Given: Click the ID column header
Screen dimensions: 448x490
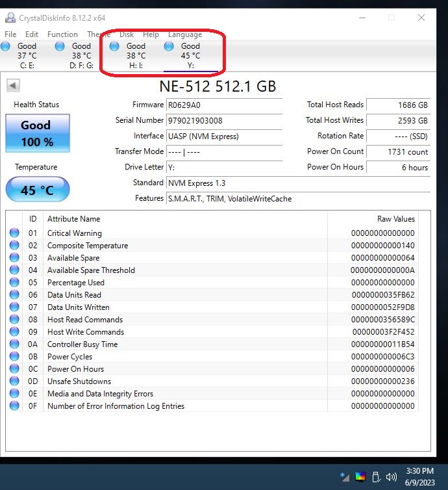Looking at the screenshot, I should point(32,219).
